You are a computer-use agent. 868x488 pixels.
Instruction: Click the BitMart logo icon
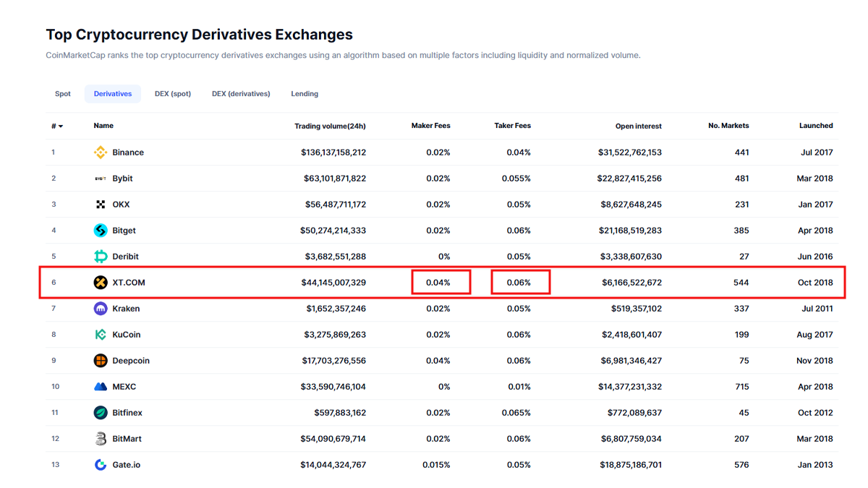pos(101,439)
